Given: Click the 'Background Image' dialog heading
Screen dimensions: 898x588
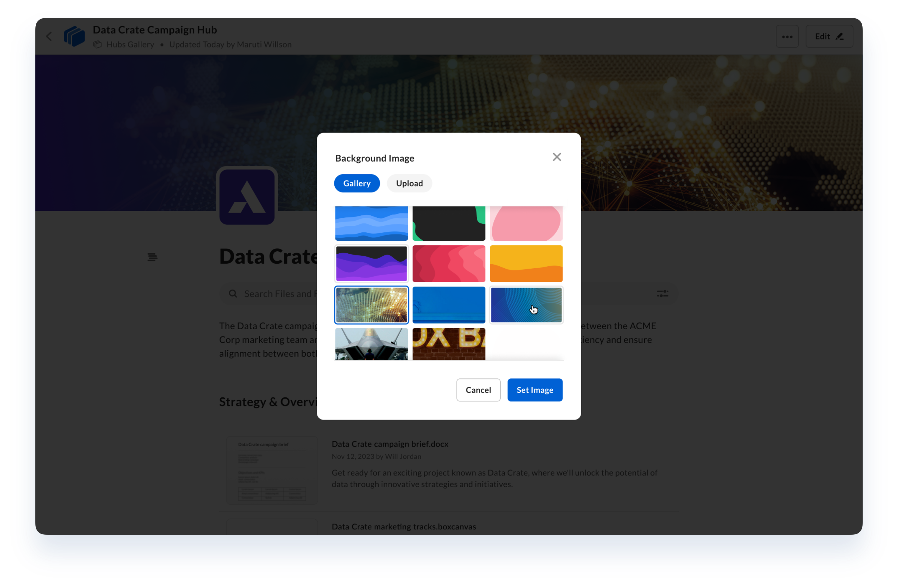Looking at the screenshot, I should [374, 158].
